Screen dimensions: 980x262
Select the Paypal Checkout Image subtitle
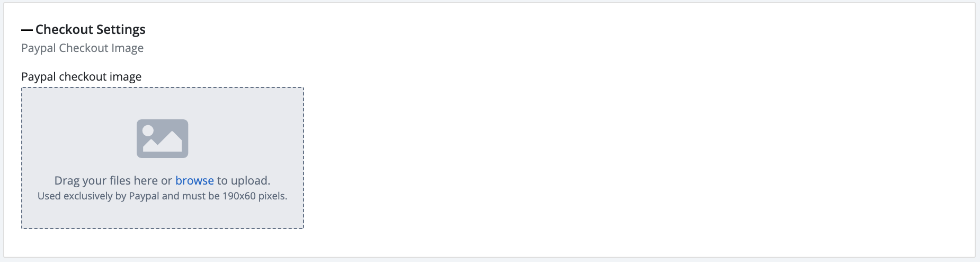pos(82,48)
